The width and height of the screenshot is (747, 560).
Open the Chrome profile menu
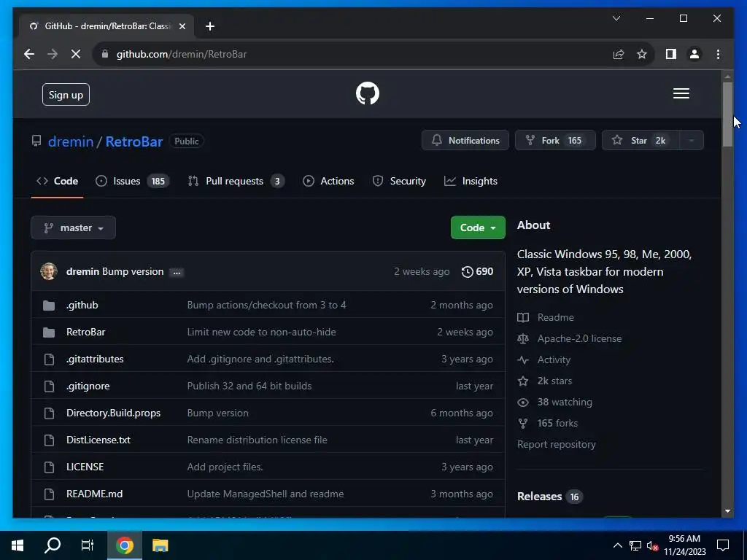coord(694,54)
